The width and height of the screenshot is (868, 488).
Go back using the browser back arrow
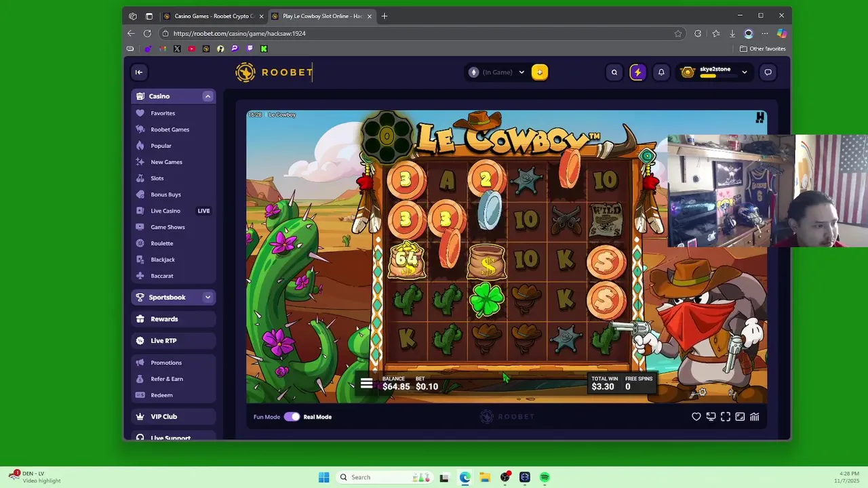131,33
